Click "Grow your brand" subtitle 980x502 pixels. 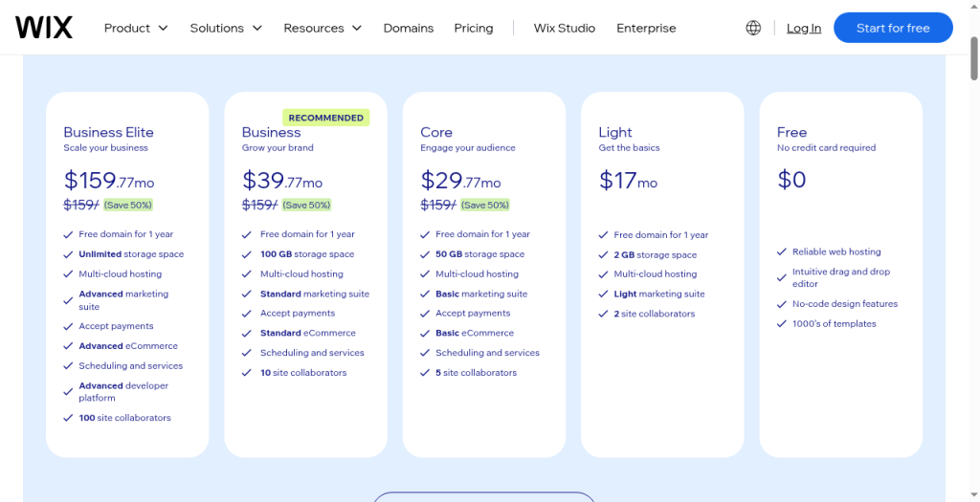(278, 148)
